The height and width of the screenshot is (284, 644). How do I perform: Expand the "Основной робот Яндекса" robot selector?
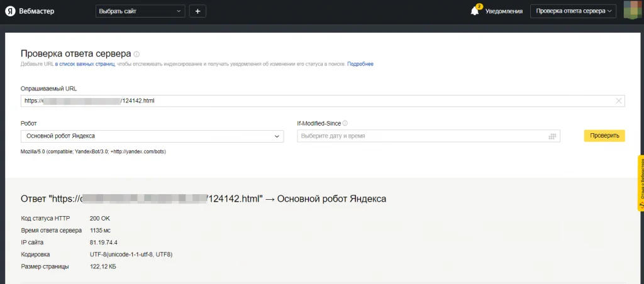click(152, 136)
